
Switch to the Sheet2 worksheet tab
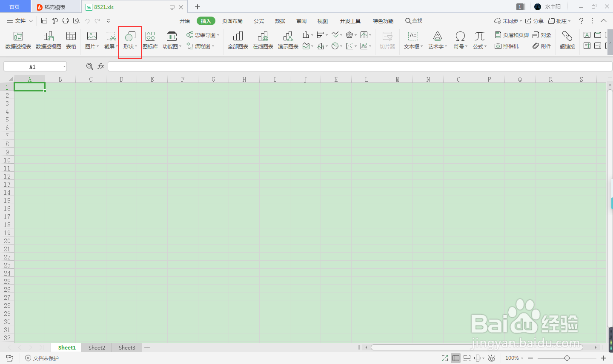click(97, 347)
